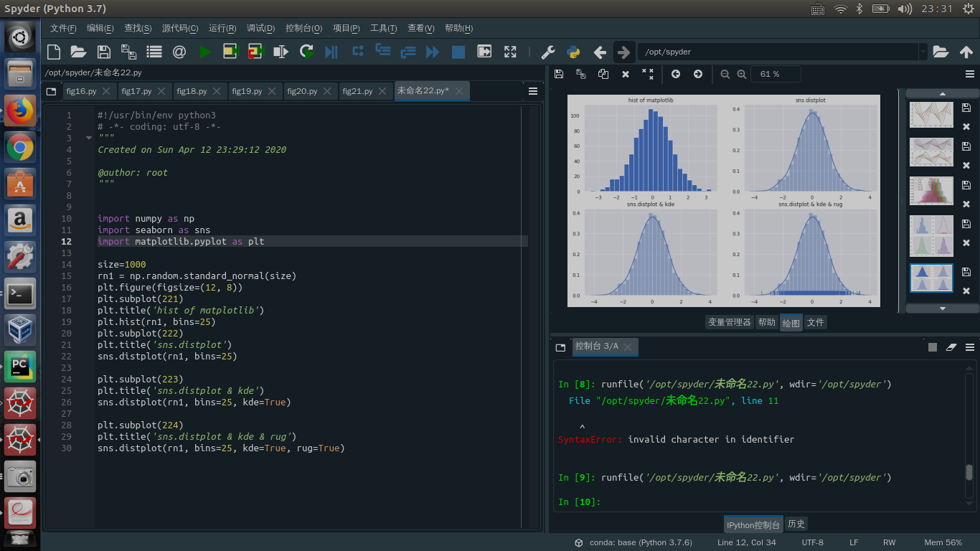Re-run the last script
Image resolution: width=980 pixels, height=551 pixels.
pyautogui.click(x=306, y=52)
